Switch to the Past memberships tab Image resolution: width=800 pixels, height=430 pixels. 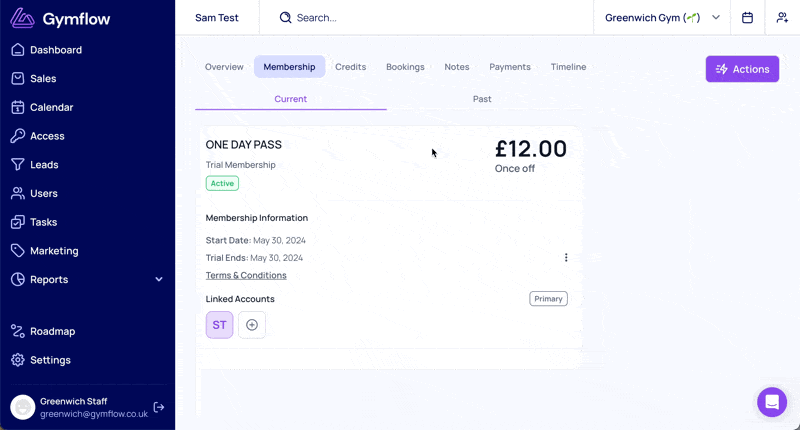coord(482,99)
